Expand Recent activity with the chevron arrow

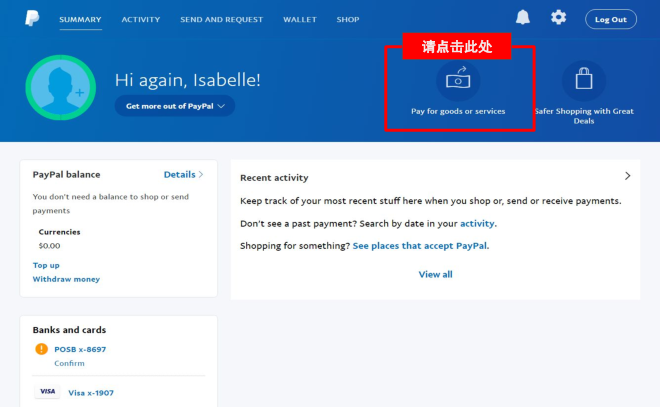click(627, 176)
